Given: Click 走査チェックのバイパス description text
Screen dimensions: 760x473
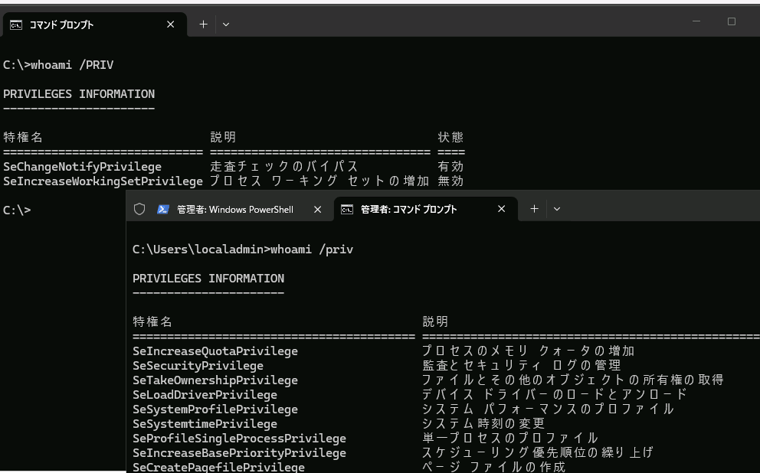Looking at the screenshot, I should (285, 167).
